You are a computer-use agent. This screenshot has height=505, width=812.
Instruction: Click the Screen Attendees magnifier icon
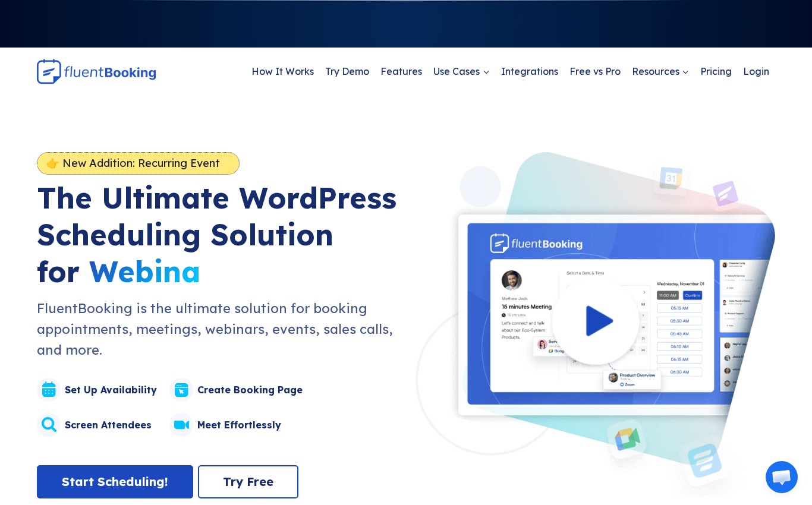tap(49, 425)
